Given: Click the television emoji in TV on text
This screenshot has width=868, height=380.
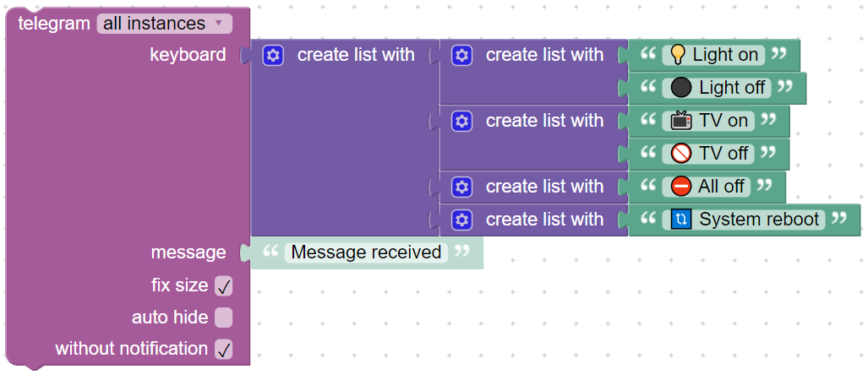Looking at the screenshot, I should click(681, 121).
